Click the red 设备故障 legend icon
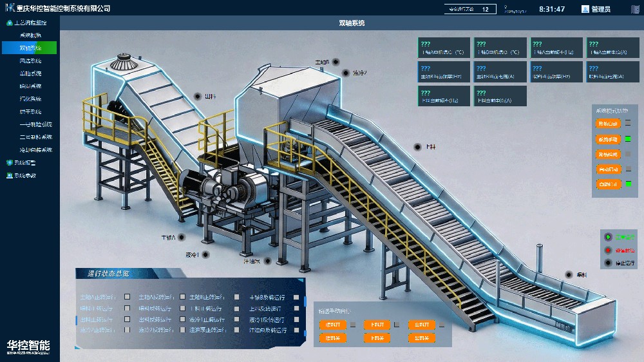 [609, 250]
